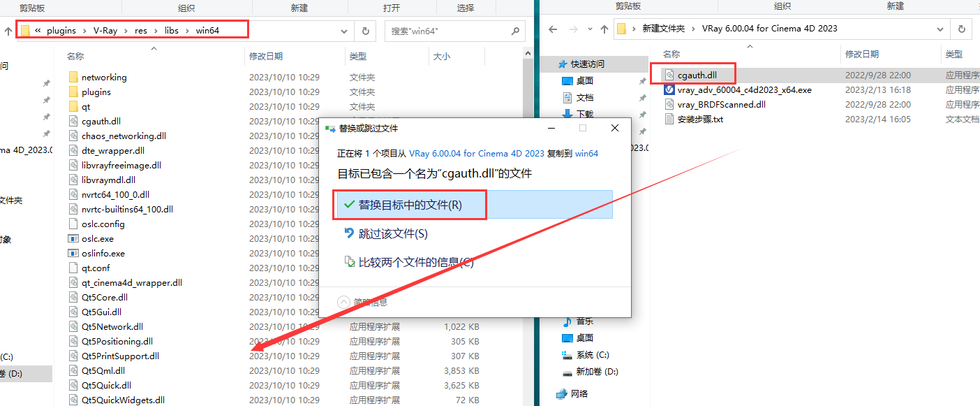Select Qt5Network.dll file
The image size is (980, 406).
tap(112, 326)
